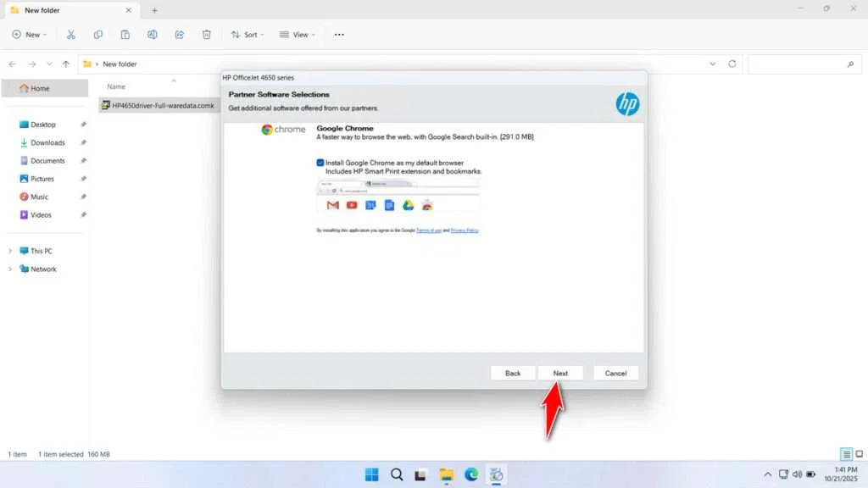The width and height of the screenshot is (868, 488).
Task: Select the Paste icon on the toolbar
Action: [x=125, y=34]
